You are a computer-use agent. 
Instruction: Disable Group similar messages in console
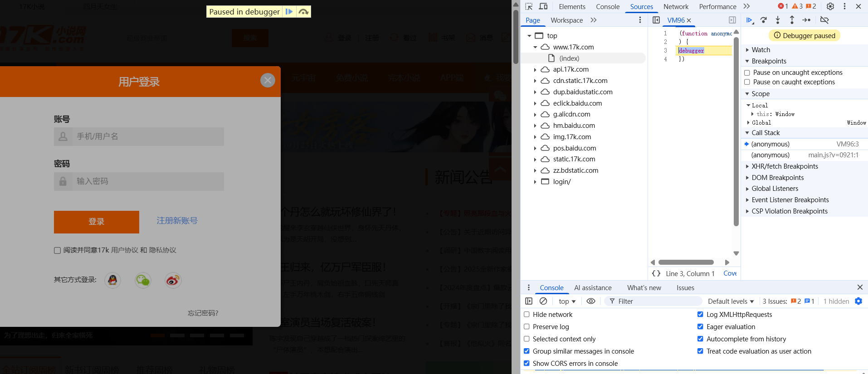[x=527, y=351]
